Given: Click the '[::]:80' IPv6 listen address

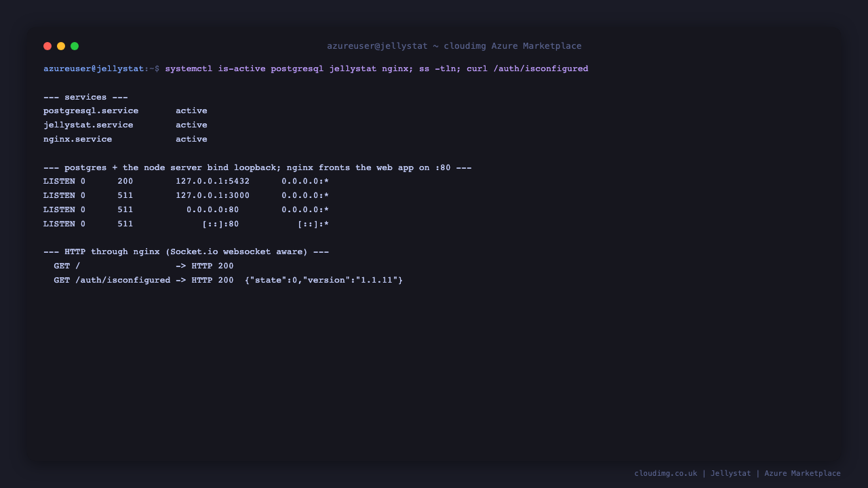Looking at the screenshot, I should [x=220, y=224].
